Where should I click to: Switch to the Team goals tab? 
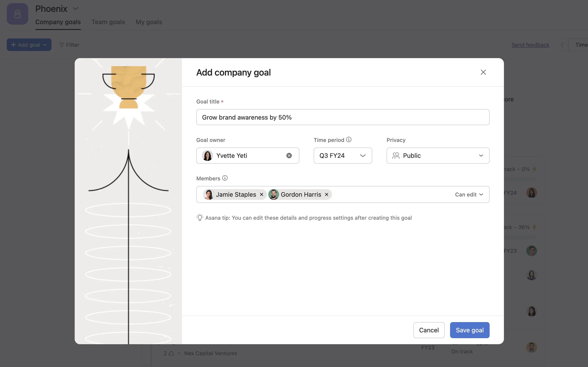click(108, 22)
